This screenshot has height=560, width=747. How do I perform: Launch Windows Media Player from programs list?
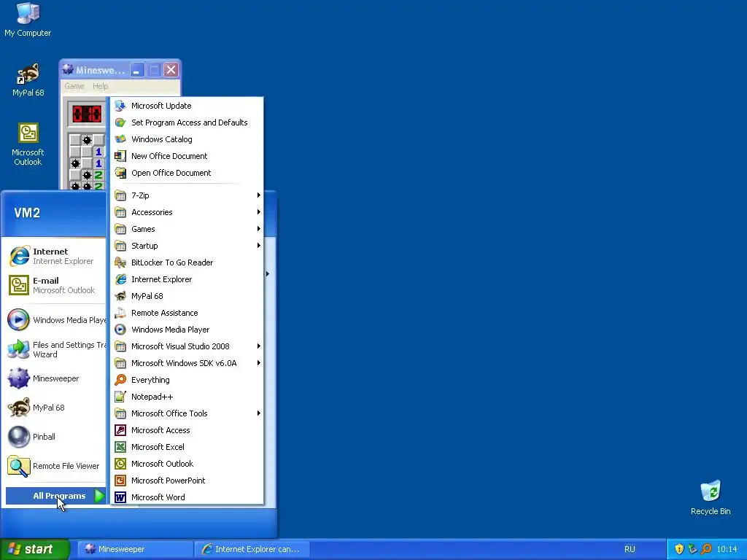tap(187, 330)
